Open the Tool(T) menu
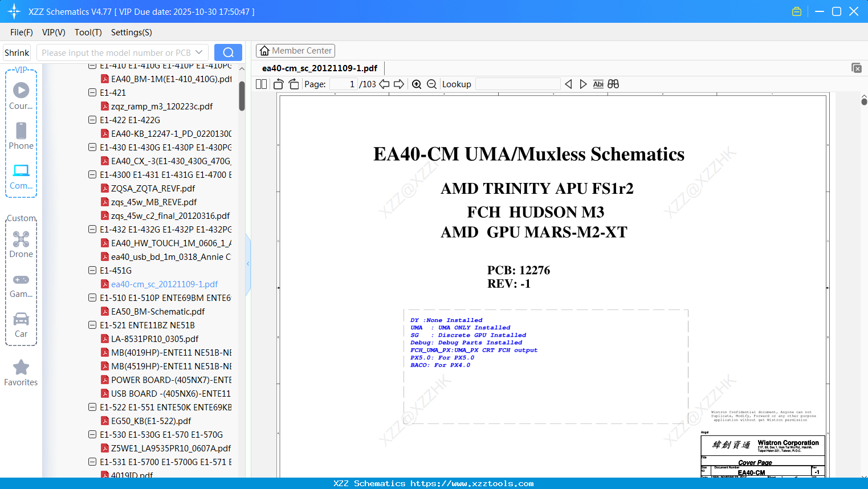The height and width of the screenshot is (489, 868). click(x=88, y=32)
